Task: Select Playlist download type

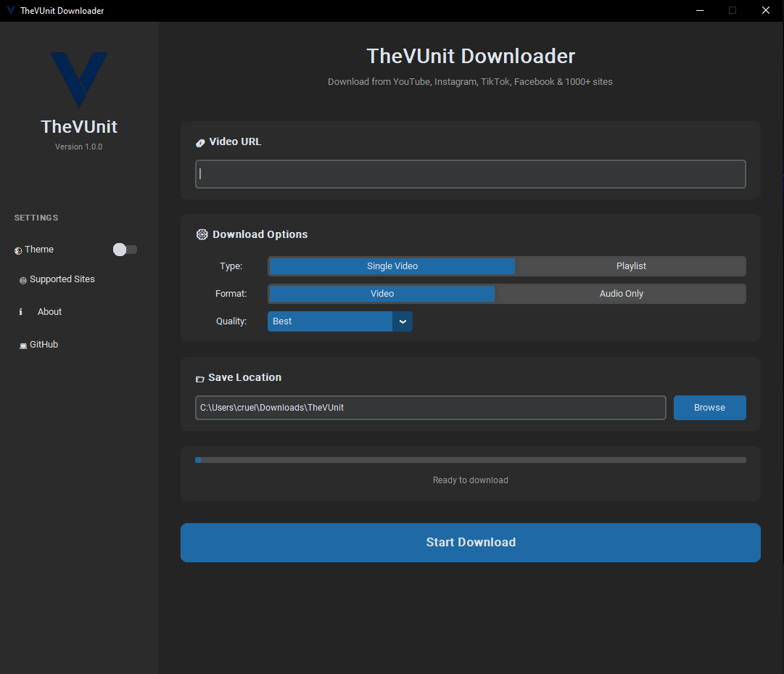Action: [x=631, y=266]
